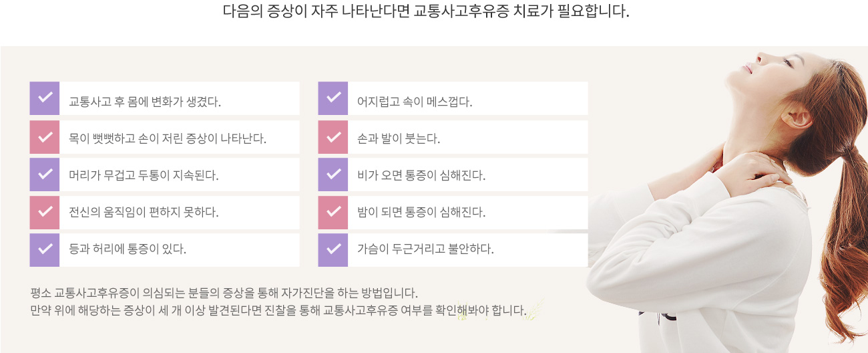
Task: Click the symptom text 어지럽고 속이 메스껍다
Action: (x=415, y=102)
